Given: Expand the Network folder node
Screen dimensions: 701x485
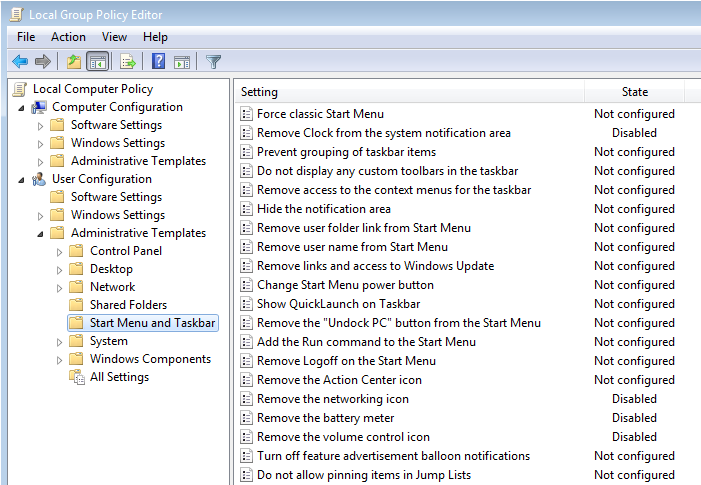Looking at the screenshot, I should 59,288.
